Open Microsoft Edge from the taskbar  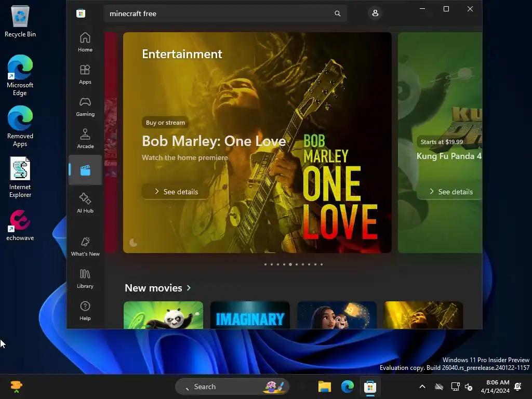pos(348,387)
